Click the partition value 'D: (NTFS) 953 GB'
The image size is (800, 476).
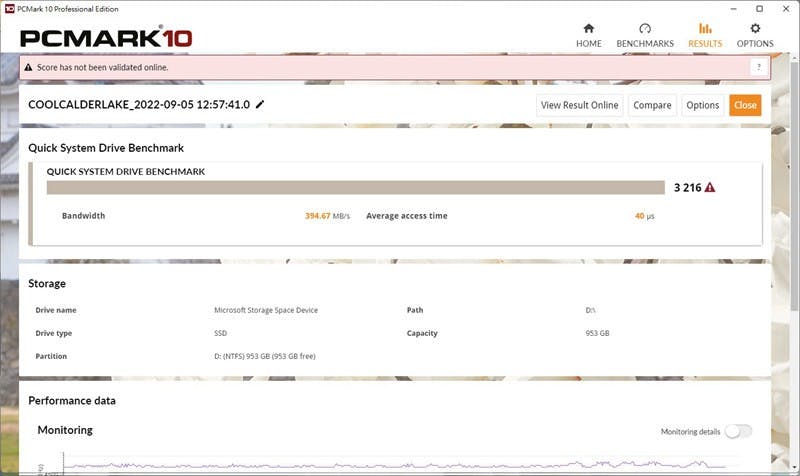pos(265,356)
